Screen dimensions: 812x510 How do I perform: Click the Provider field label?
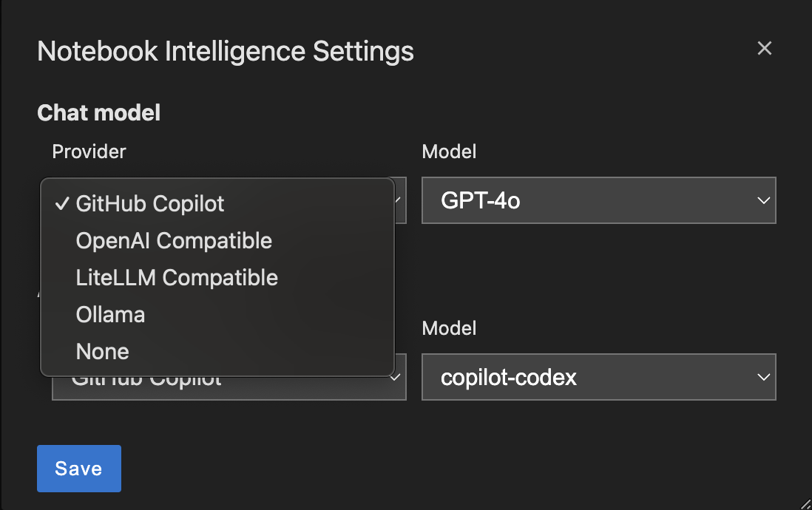89,152
